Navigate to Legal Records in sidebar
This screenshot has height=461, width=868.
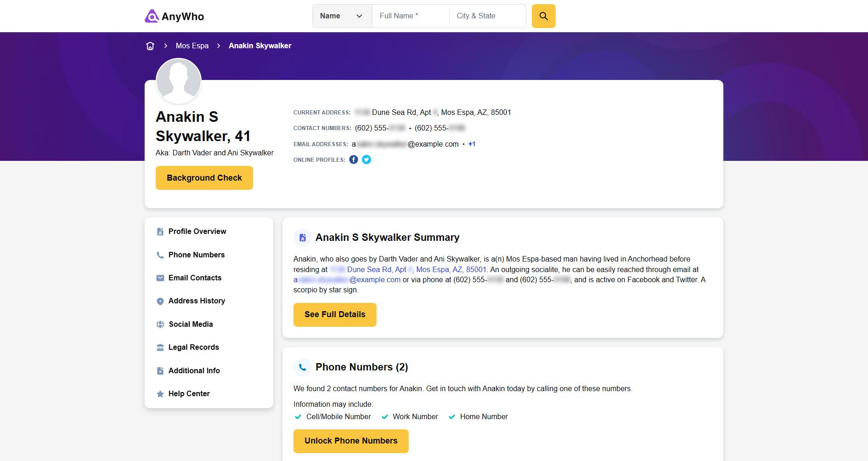coord(193,347)
